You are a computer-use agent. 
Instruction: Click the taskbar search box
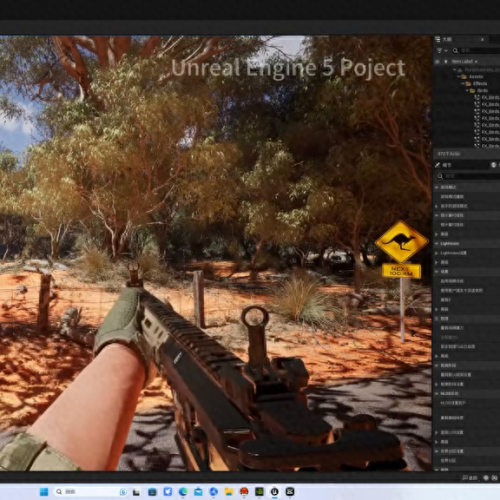coord(90,492)
